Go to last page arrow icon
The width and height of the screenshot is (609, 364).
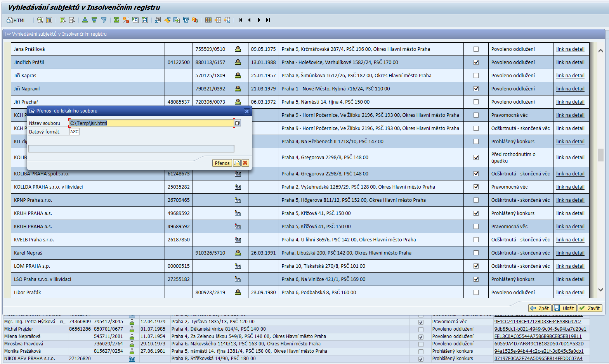click(x=268, y=20)
